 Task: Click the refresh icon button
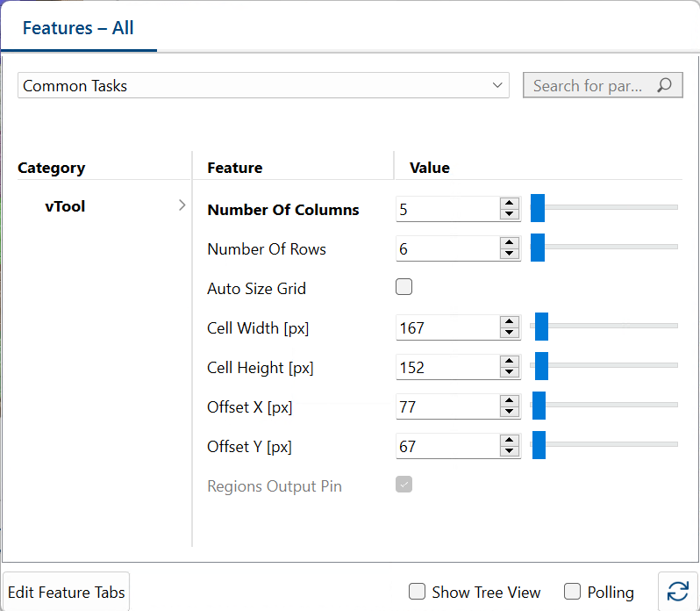coord(677,591)
